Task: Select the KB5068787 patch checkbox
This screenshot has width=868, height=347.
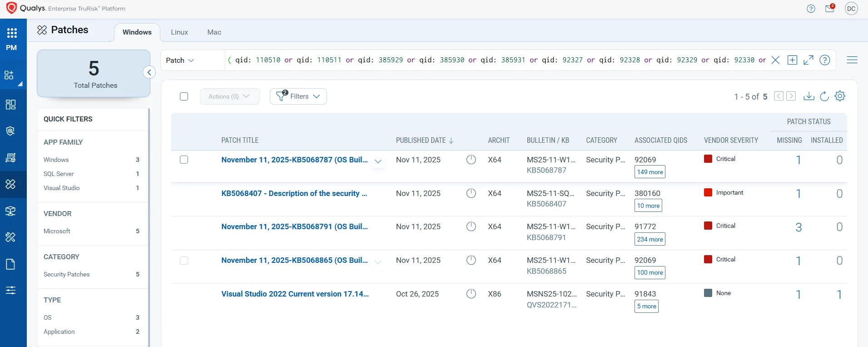Action: pos(184,160)
